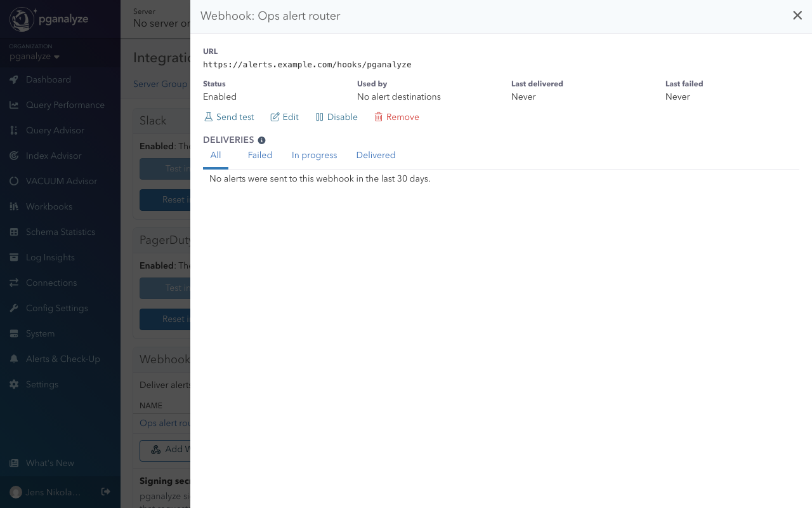This screenshot has height=508, width=812.
Task: Click the Dashboard rocket icon
Action: 14,79
